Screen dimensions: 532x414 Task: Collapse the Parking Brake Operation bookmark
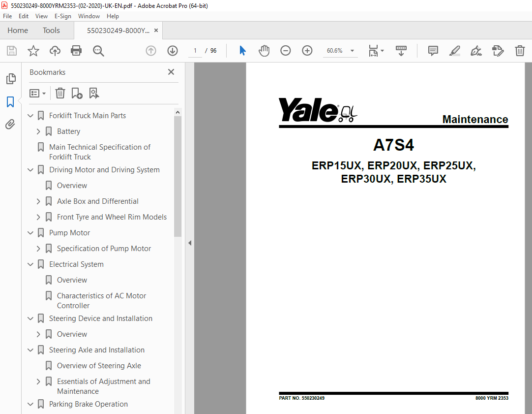(30, 404)
